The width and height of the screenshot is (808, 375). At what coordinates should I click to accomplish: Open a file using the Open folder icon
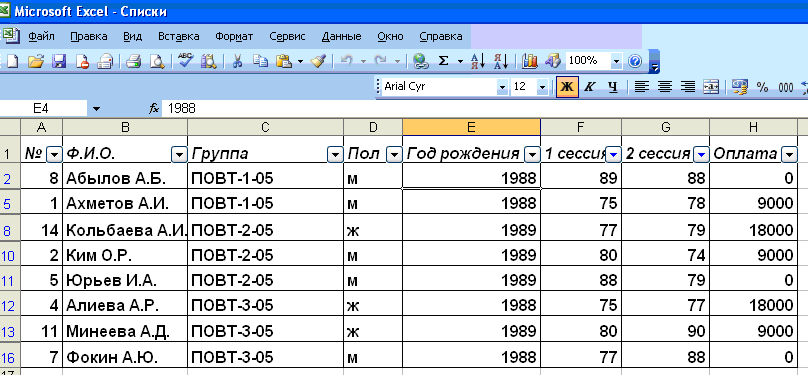[36, 62]
